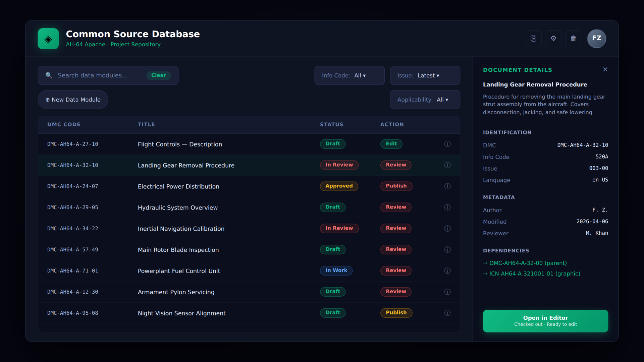644x362 pixels.
Task: Select code DMC-AH64-A-24-07 cell
Action: (73, 186)
